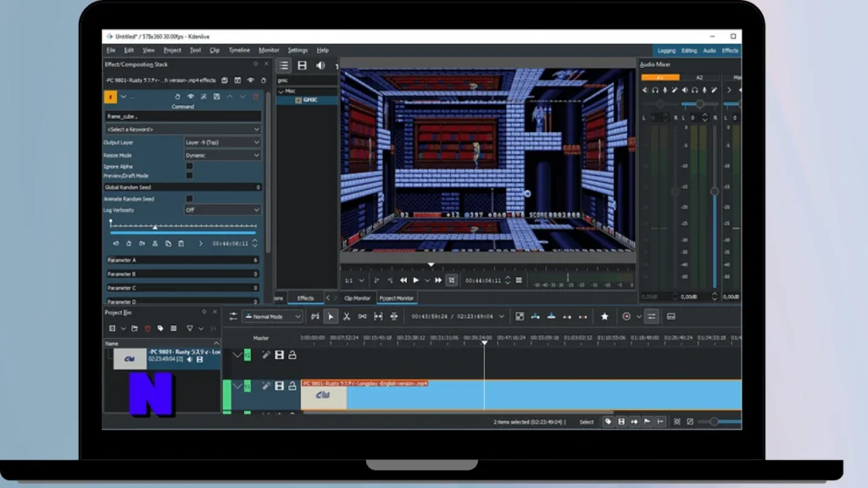
Task: Open the File menu
Action: [x=111, y=50]
